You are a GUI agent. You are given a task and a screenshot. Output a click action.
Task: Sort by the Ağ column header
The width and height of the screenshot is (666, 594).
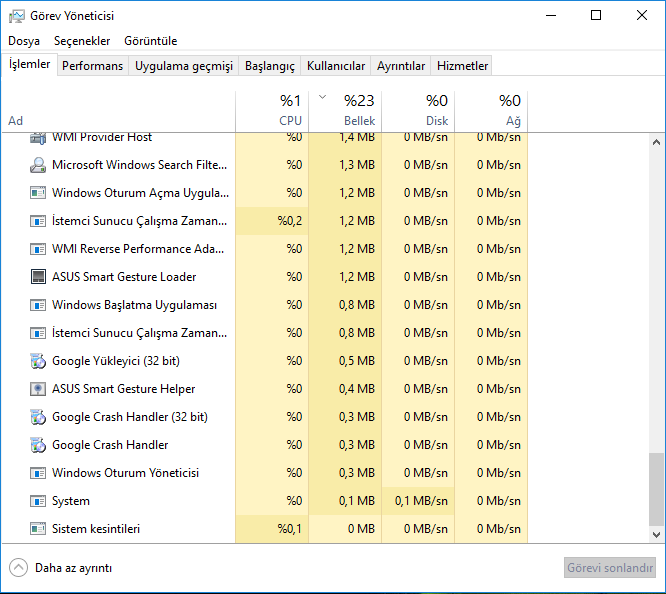pyautogui.click(x=491, y=112)
